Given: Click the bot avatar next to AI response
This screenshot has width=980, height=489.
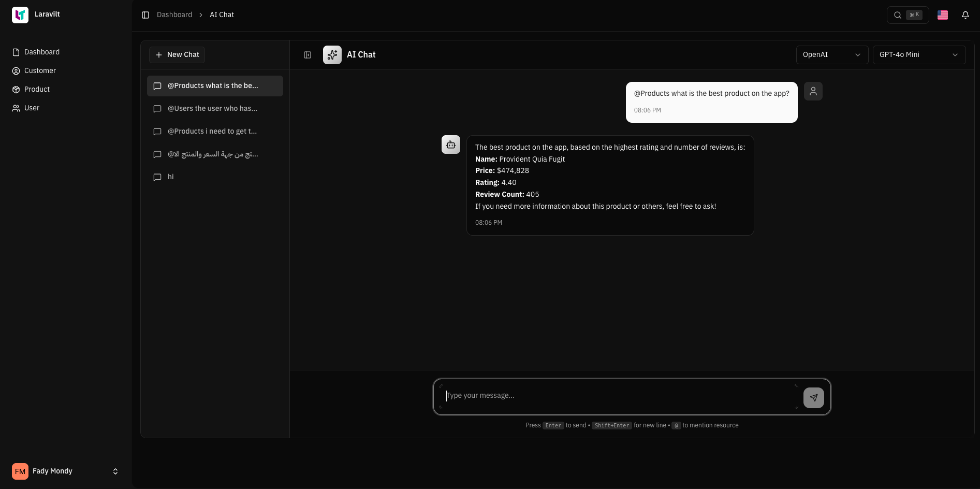Looking at the screenshot, I should (x=450, y=145).
